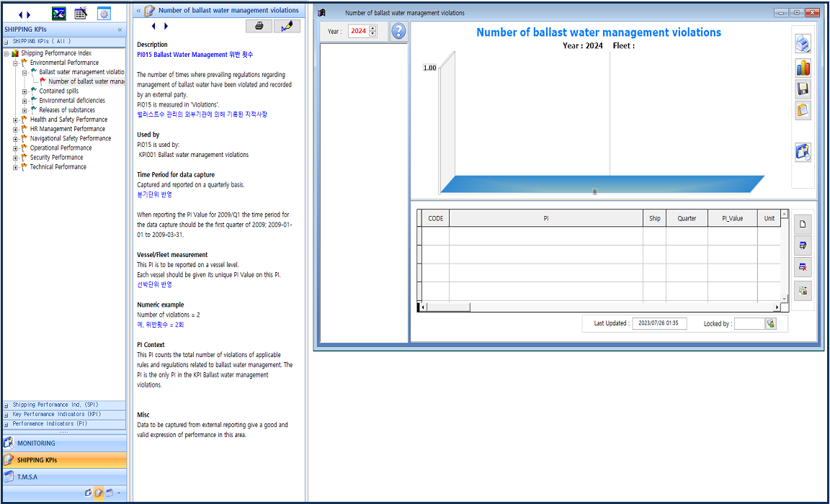The width and height of the screenshot is (830, 504).
Task: Open the MONITORING navigation pane
Action: tap(65, 444)
